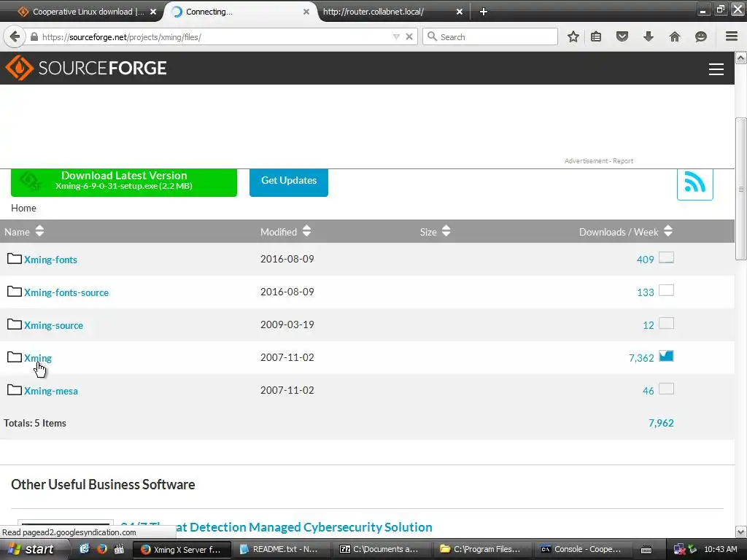Select the Connecting... tab
This screenshot has width=747, height=560.
tap(239, 12)
